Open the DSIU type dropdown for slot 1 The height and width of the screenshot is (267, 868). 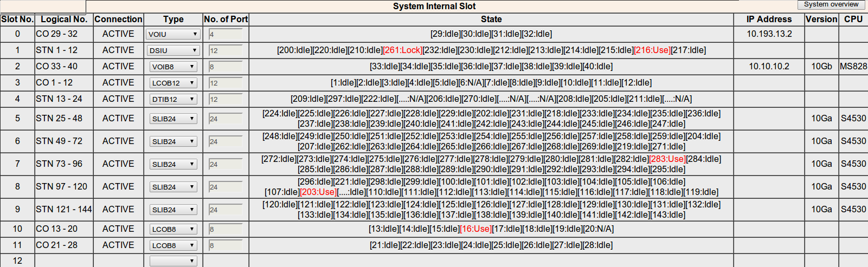[173, 50]
